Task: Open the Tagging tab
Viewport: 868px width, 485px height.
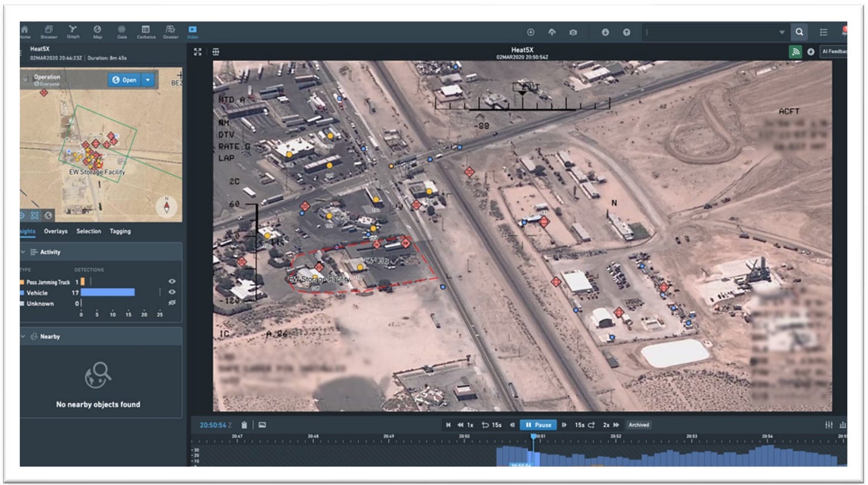Action: (x=120, y=231)
